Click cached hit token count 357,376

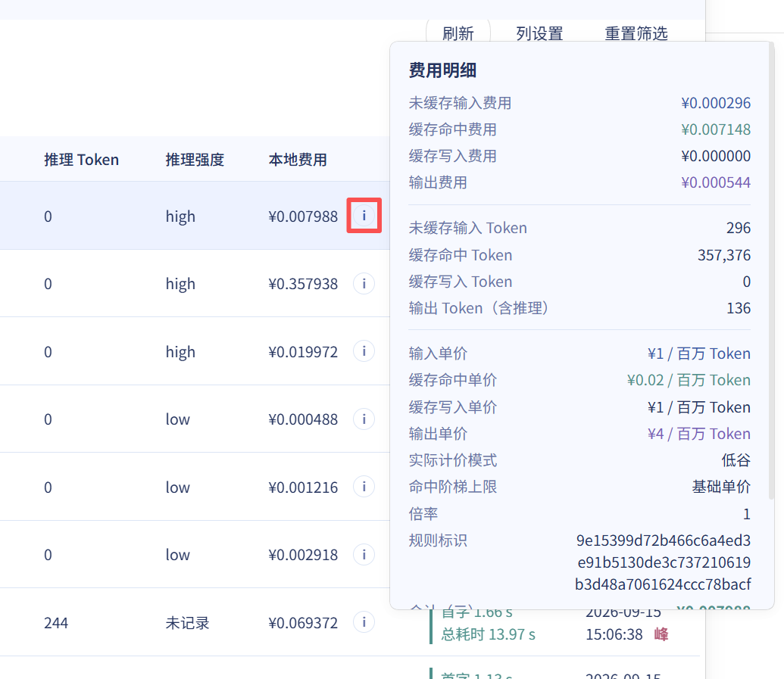tap(724, 255)
